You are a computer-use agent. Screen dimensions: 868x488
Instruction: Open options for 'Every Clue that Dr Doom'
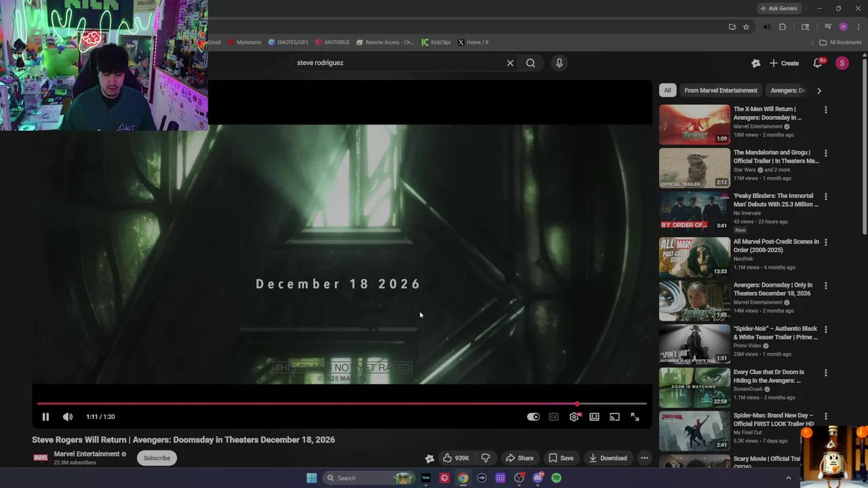(x=825, y=373)
